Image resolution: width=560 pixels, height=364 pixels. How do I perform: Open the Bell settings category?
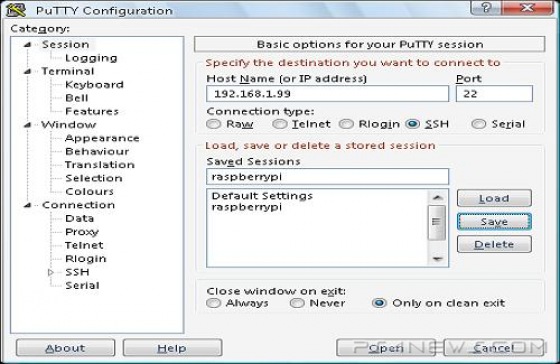pyautogui.click(x=76, y=98)
